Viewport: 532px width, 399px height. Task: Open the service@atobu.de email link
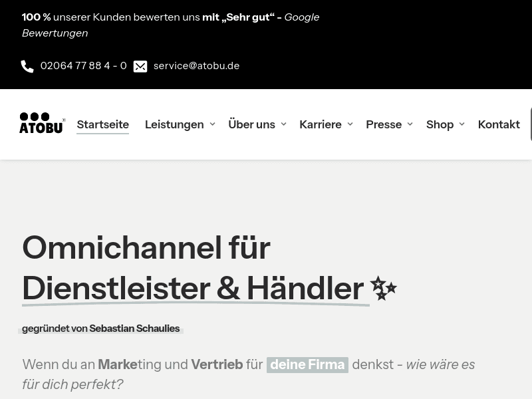[196, 66]
